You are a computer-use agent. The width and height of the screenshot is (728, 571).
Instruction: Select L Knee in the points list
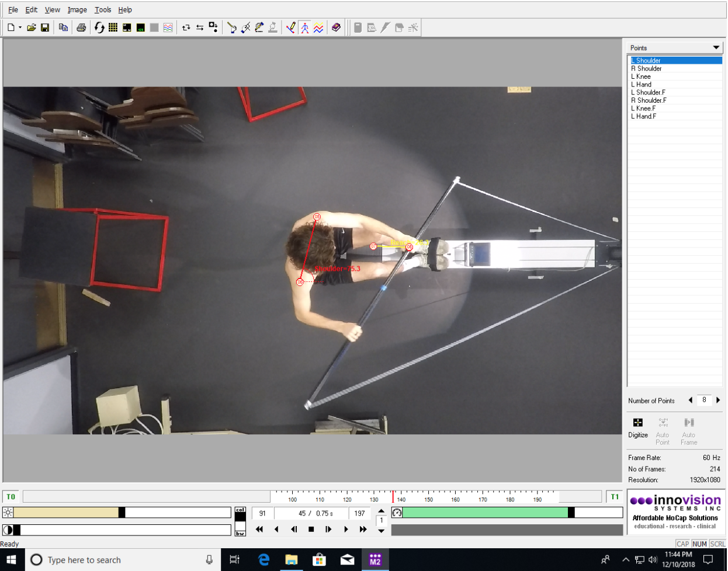pos(641,76)
